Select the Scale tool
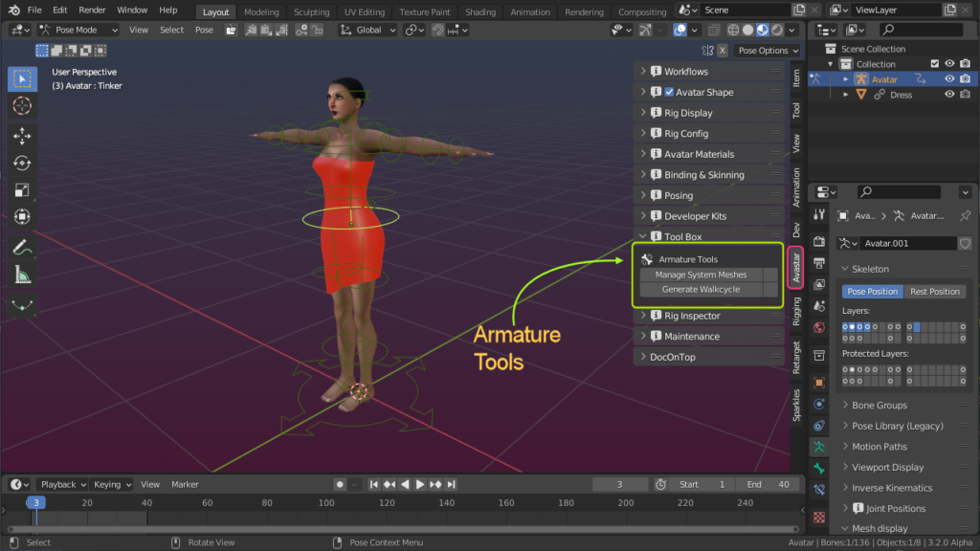 pyautogui.click(x=21, y=189)
